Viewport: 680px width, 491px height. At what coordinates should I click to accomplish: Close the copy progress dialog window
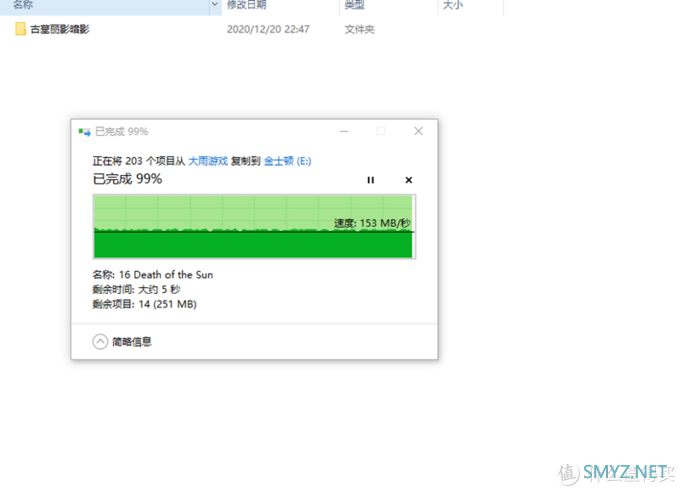click(418, 131)
